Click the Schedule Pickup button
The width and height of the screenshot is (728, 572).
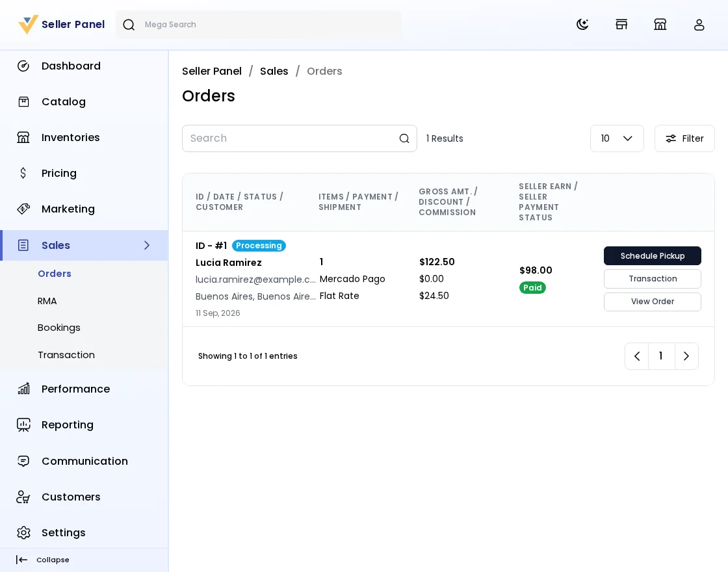tap(653, 256)
